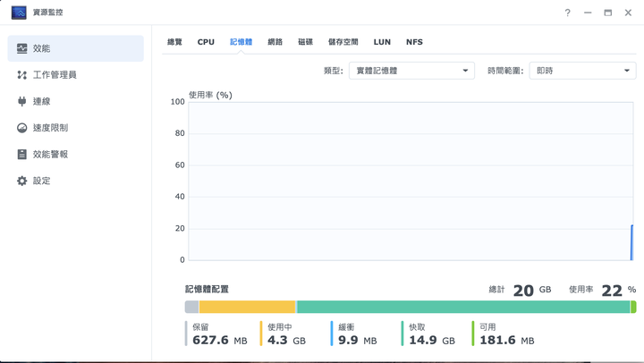This screenshot has width=644, height=363.
Task: Click the 設定 gear icon
Action: [x=22, y=181]
